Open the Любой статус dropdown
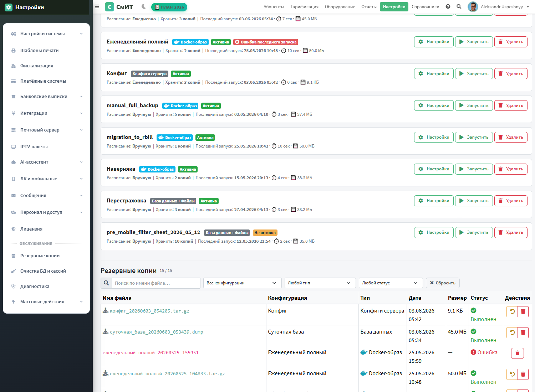The image size is (535, 392). pos(391,283)
